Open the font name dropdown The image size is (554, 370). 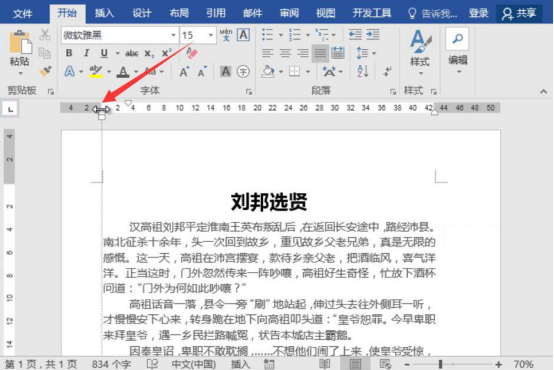click(x=173, y=35)
